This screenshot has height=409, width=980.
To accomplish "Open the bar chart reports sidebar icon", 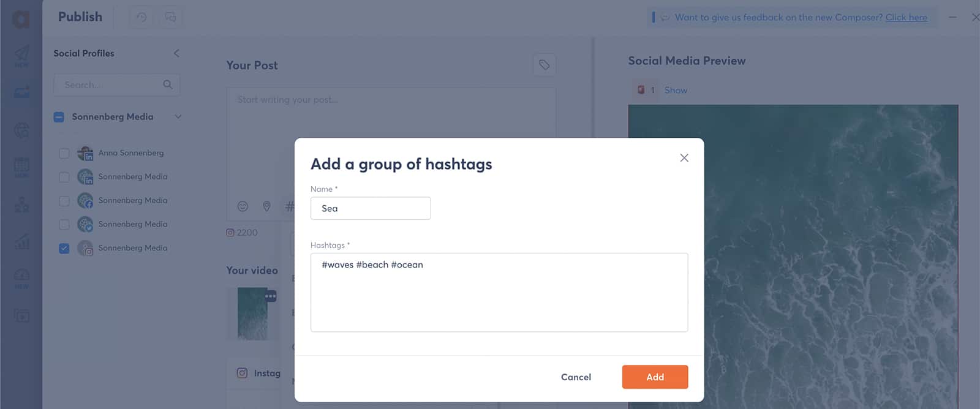I will pyautogui.click(x=21, y=241).
